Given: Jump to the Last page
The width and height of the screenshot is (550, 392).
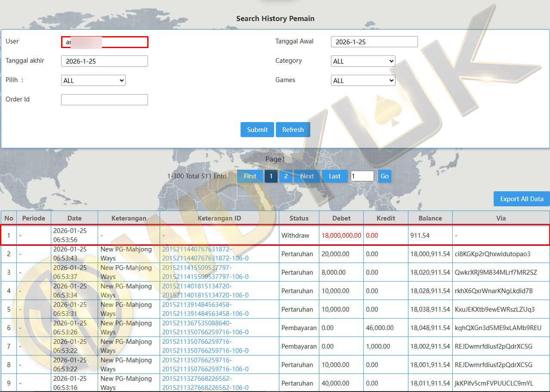Looking at the screenshot, I should tap(334, 176).
